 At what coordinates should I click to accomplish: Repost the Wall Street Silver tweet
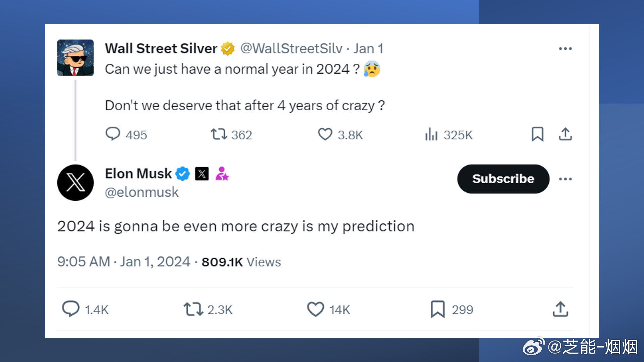click(219, 134)
